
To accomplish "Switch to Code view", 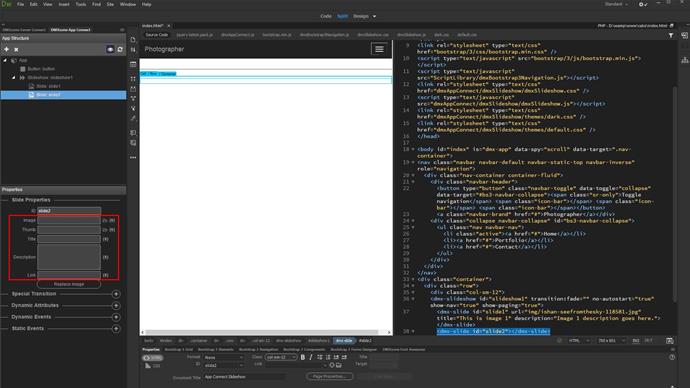I will coord(326,16).
